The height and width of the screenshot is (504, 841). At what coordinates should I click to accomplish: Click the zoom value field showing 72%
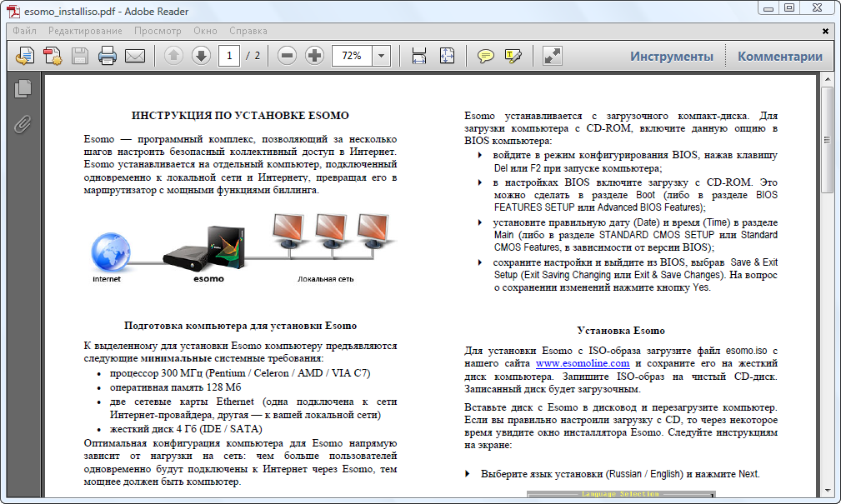352,56
